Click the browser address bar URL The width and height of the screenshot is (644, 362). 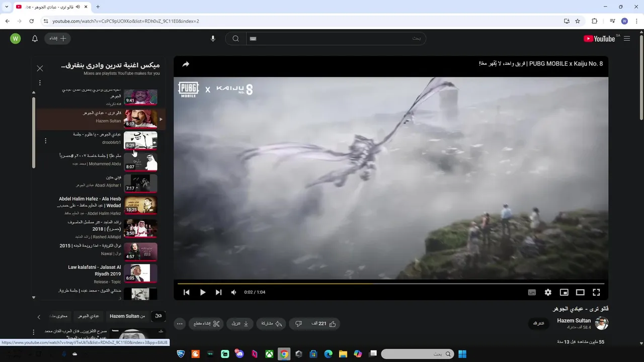[x=126, y=21]
